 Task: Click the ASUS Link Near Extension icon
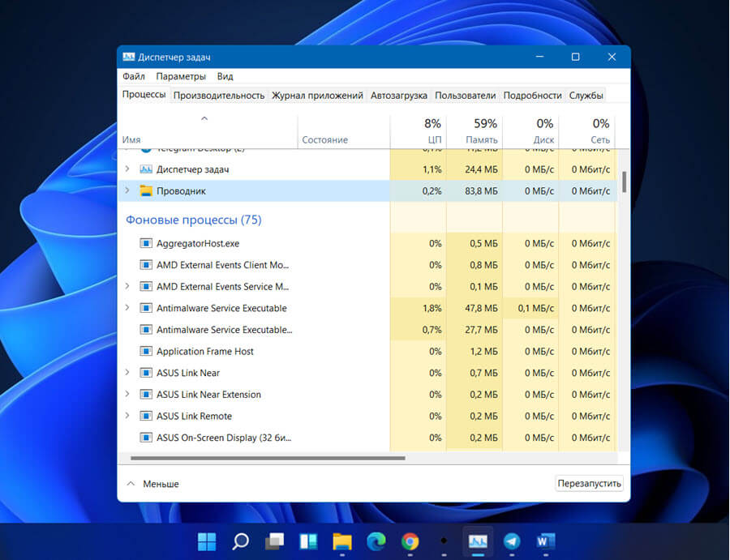[x=146, y=395]
